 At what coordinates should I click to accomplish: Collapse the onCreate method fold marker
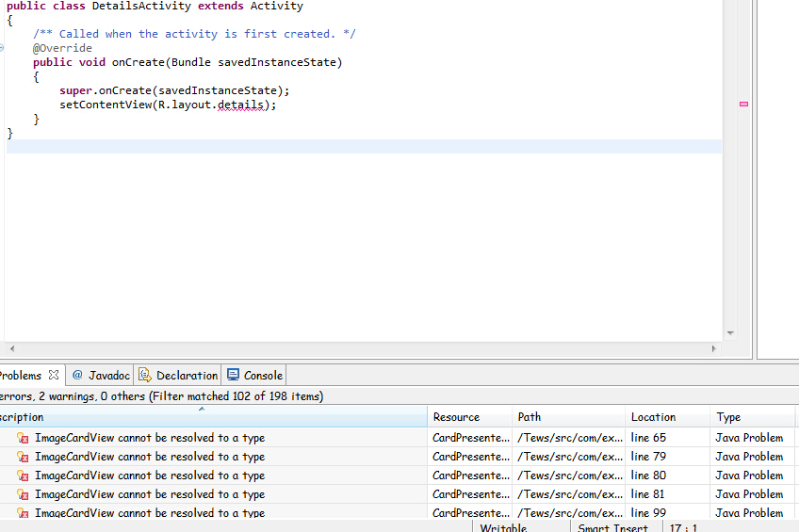point(3,48)
